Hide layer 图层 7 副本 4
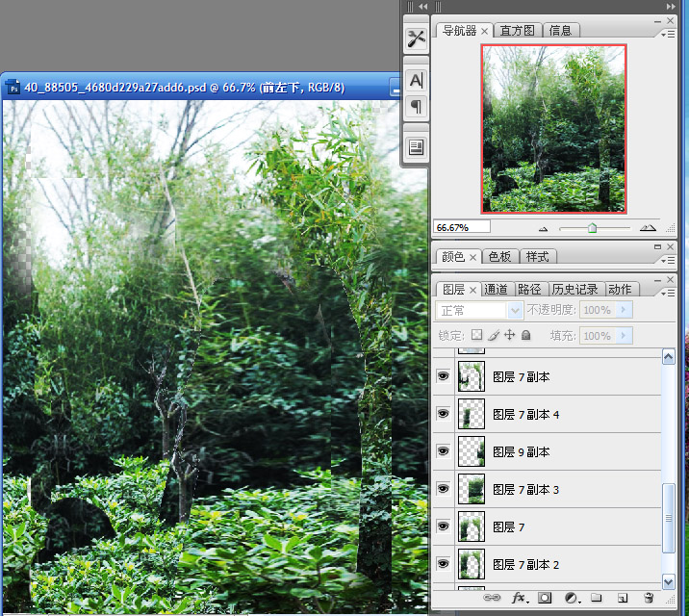The height and width of the screenshot is (616, 689). [x=443, y=414]
